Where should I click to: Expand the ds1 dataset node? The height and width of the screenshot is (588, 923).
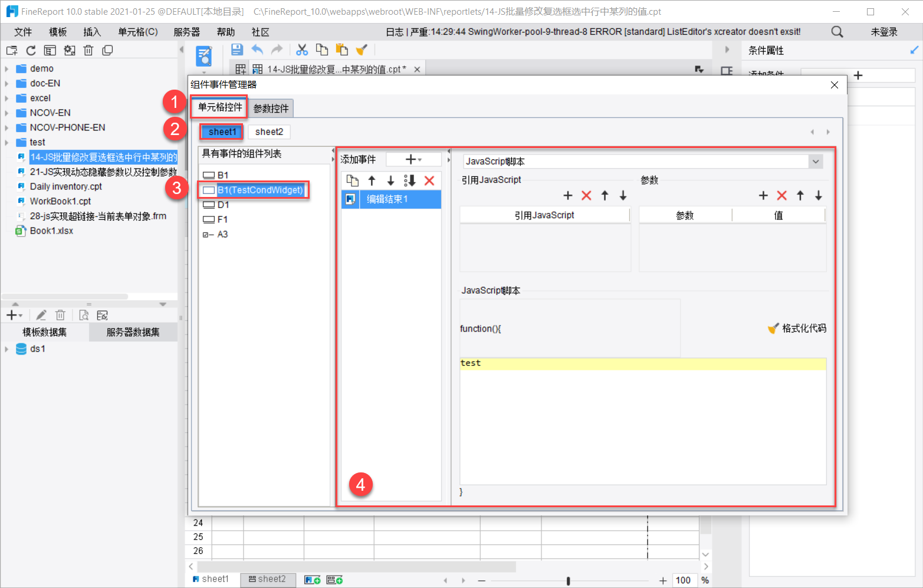(x=6, y=349)
